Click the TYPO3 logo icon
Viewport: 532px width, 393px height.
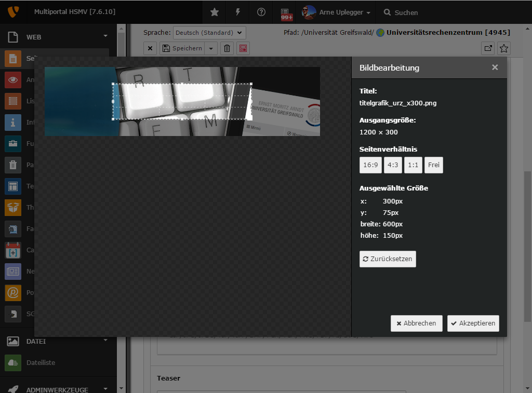[x=12, y=11]
